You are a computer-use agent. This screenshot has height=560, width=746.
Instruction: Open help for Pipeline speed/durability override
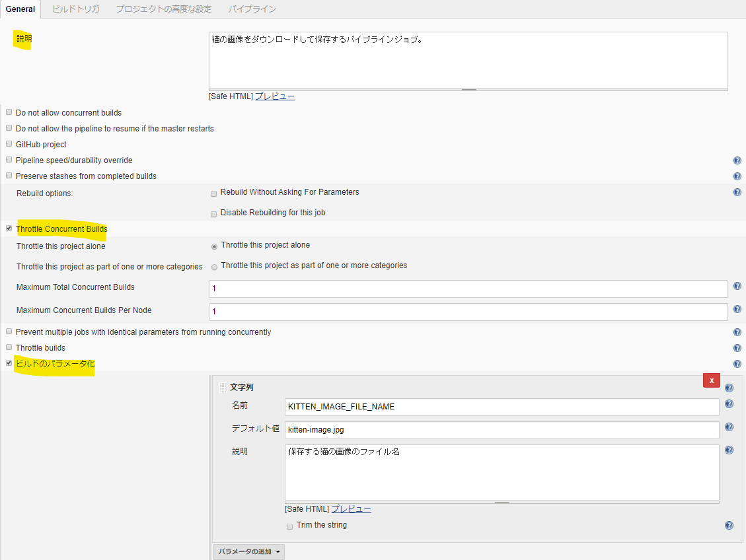click(x=737, y=160)
